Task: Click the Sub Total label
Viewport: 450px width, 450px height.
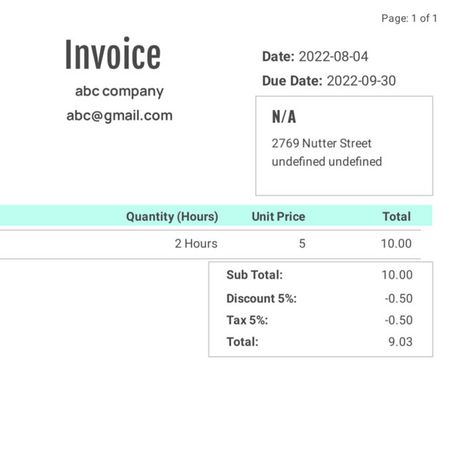Action: [x=254, y=275]
